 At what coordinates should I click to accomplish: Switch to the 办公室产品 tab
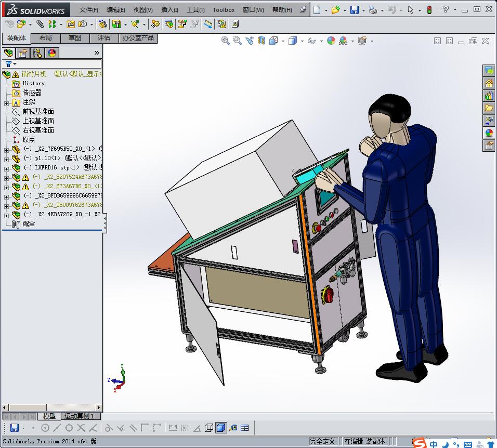pos(138,38)
